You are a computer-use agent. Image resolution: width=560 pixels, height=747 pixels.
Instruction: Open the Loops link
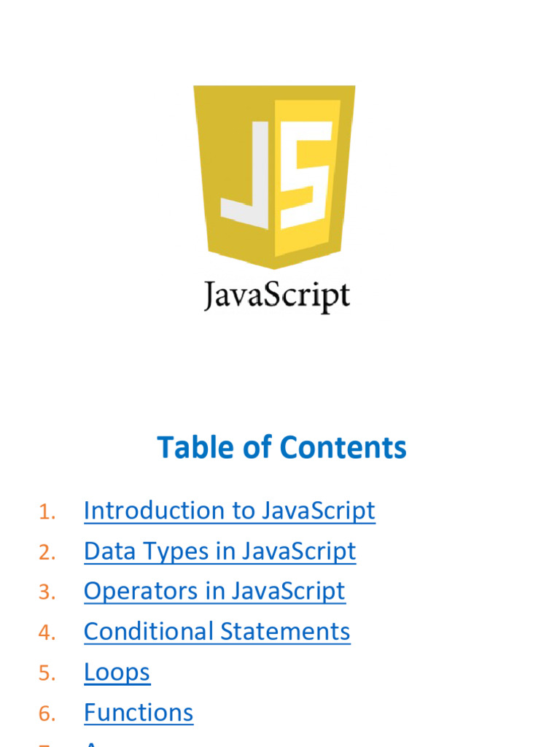tap(117, 672)
